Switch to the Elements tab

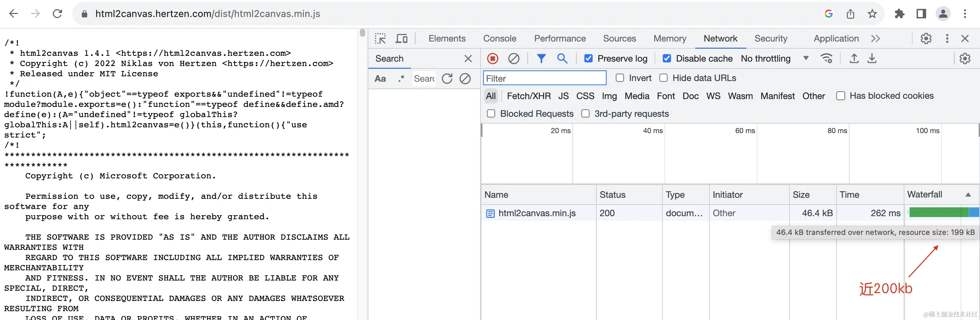pos(447,38)
